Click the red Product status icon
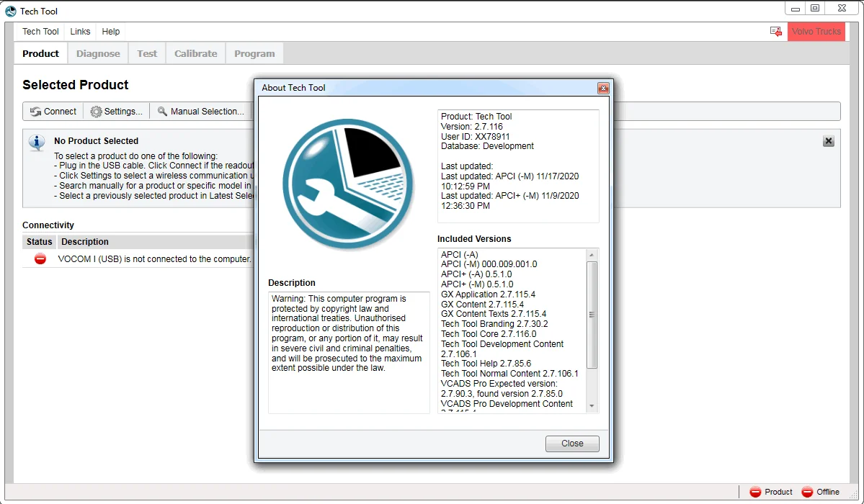Viewport: 864px width, 504px height. click(755, 492)
